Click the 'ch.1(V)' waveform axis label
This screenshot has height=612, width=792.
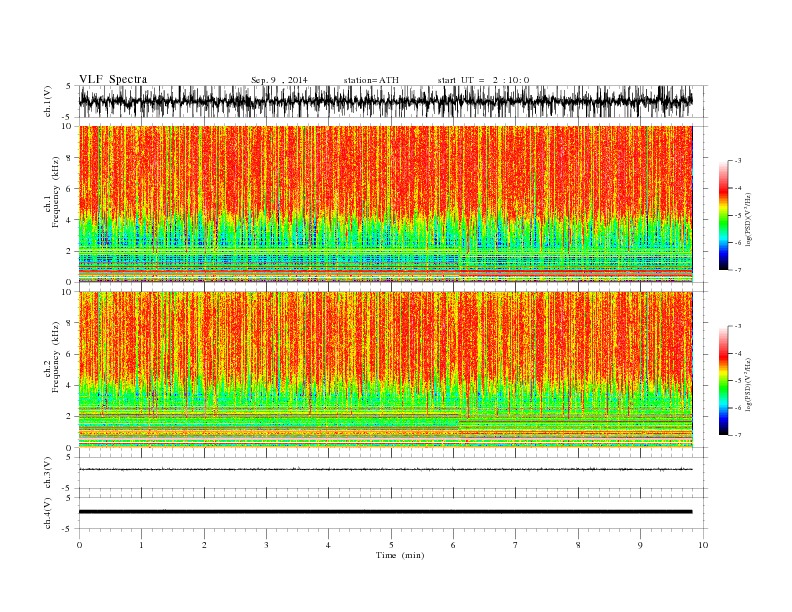[x=47, y=101]
